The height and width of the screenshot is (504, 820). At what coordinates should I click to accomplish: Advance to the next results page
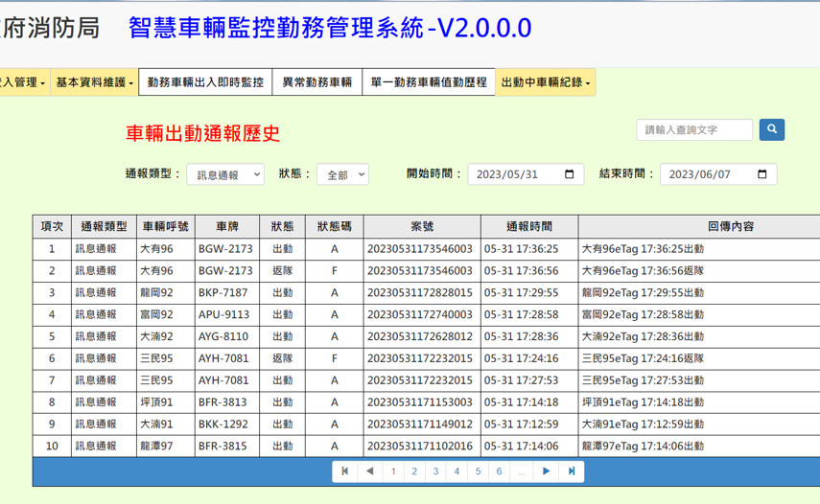tap(547, 471)
